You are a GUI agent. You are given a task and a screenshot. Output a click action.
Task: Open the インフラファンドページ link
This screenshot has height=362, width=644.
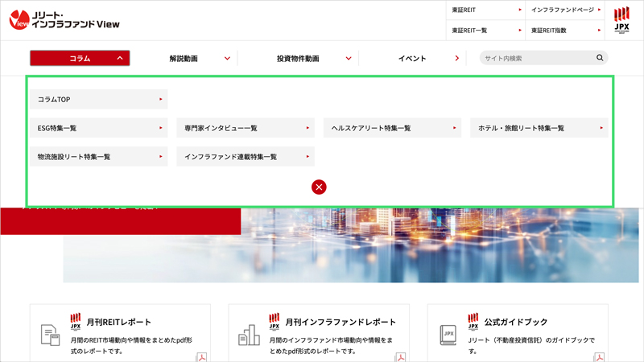(x=565, y=10)
